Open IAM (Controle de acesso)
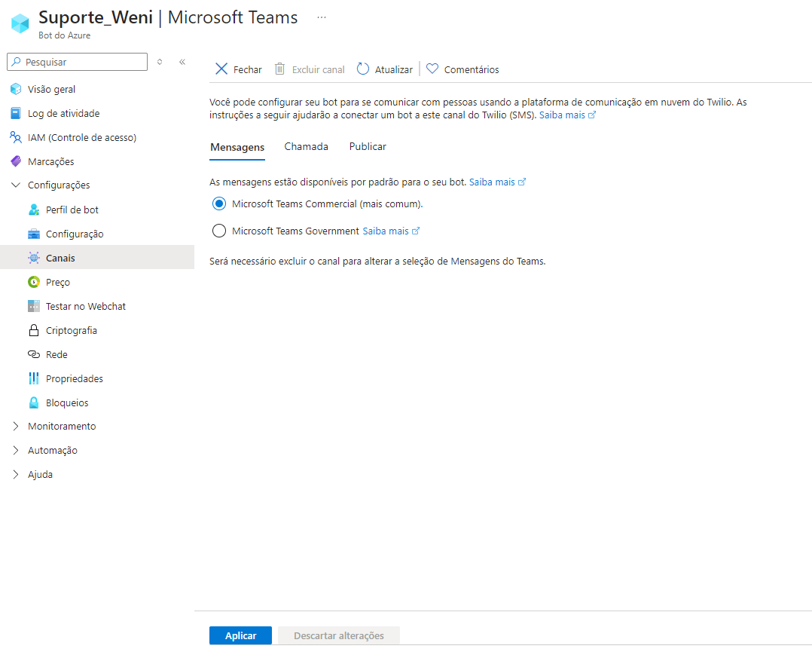This screenshot has width=812, height=658. (x=83, y=137)
